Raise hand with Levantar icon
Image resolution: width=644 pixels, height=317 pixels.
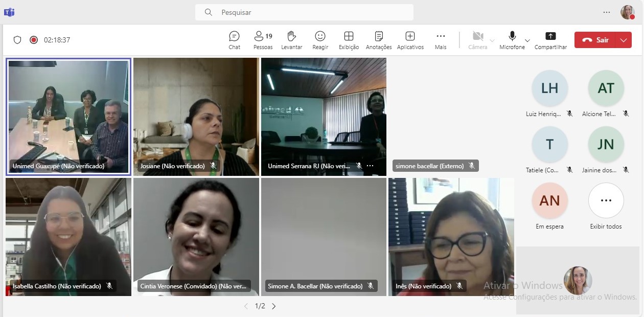coord(291,40)
